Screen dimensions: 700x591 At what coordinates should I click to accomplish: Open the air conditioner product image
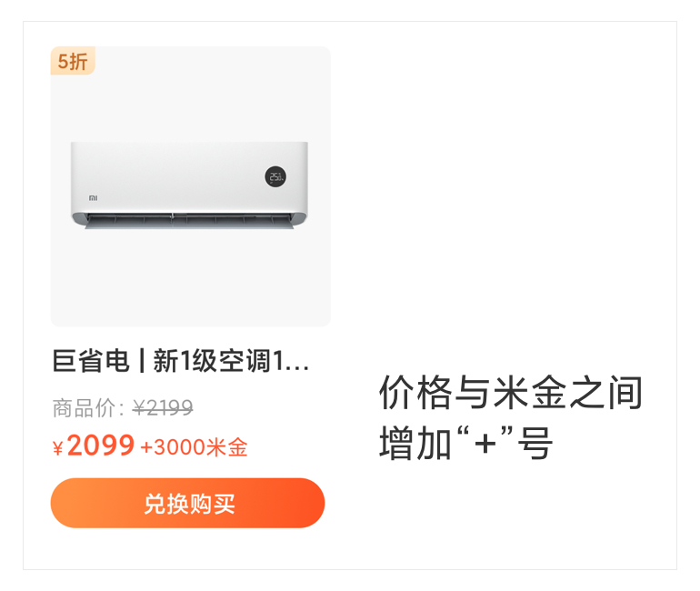coord(191,186)
